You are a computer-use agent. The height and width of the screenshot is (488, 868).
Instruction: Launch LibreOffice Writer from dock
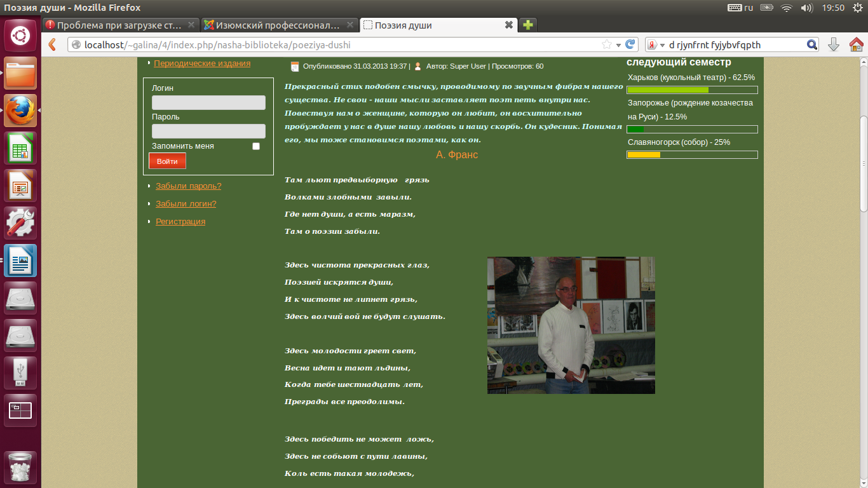(x=20, y=261)
